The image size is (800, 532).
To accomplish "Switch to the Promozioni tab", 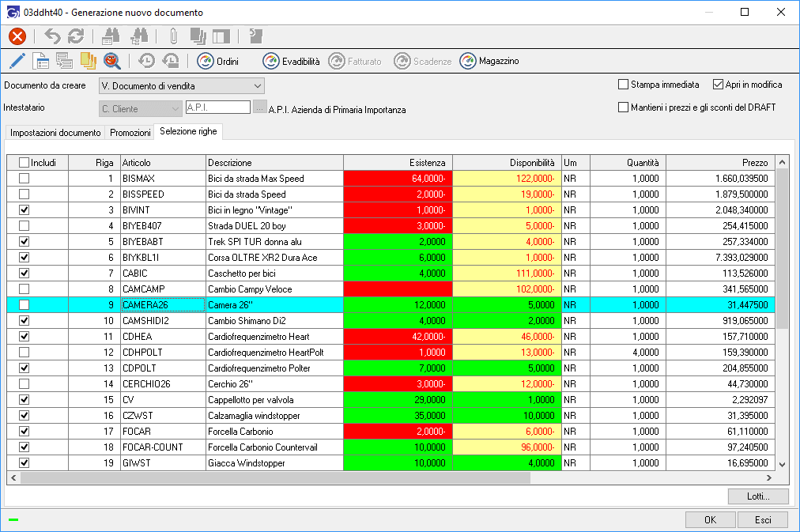I will 130,133.
